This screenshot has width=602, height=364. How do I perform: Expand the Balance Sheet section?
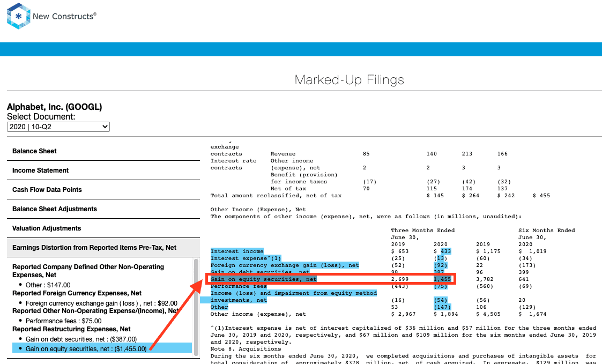click(103, 151)
